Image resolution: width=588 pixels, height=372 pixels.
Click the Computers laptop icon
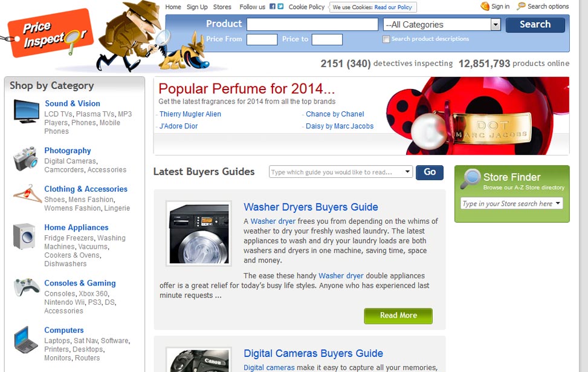pos(26,340)
